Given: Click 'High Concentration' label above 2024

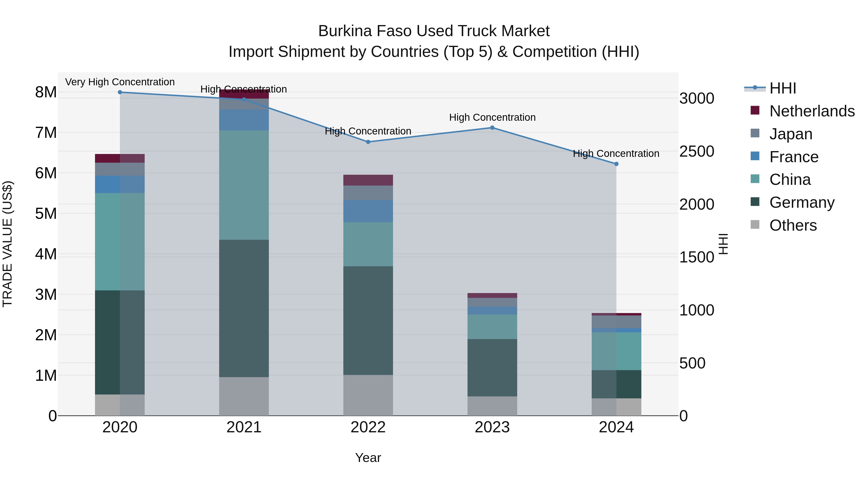Looking at the screenshot, I should click(616, 154).
